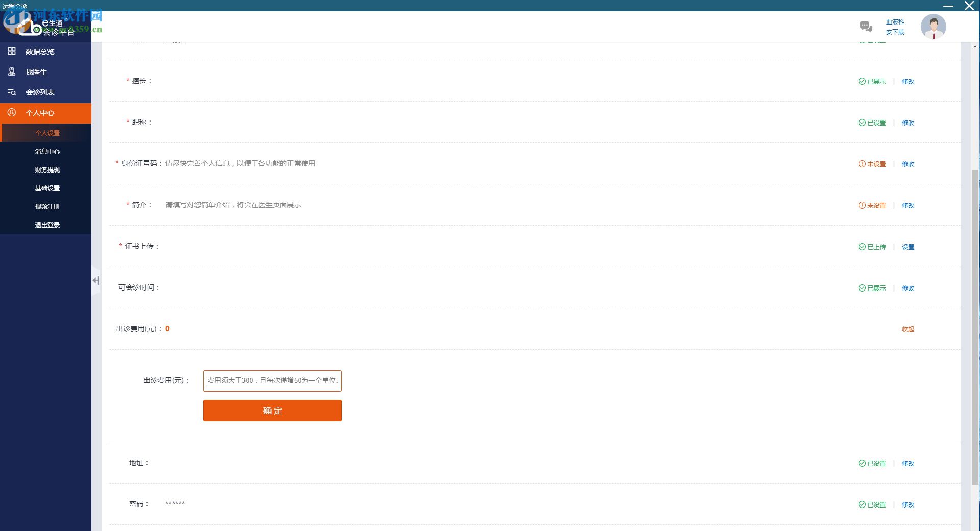Click 退出登录 to log out

pos(46,225)
